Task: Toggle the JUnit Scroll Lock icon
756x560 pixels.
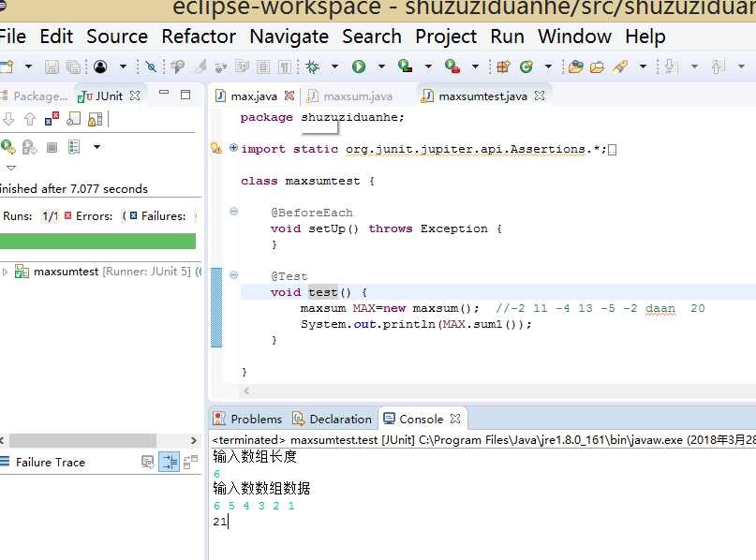Action: (x=95, y=119)
